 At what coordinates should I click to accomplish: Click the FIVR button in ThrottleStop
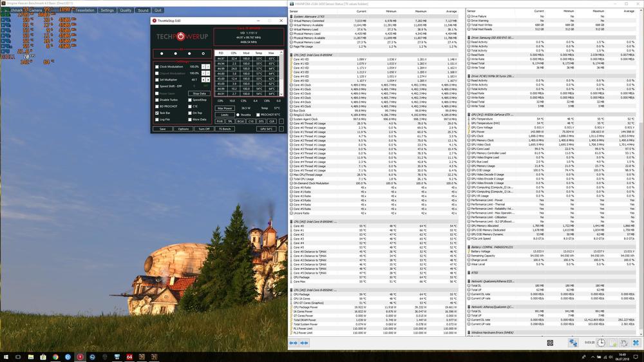220,121
